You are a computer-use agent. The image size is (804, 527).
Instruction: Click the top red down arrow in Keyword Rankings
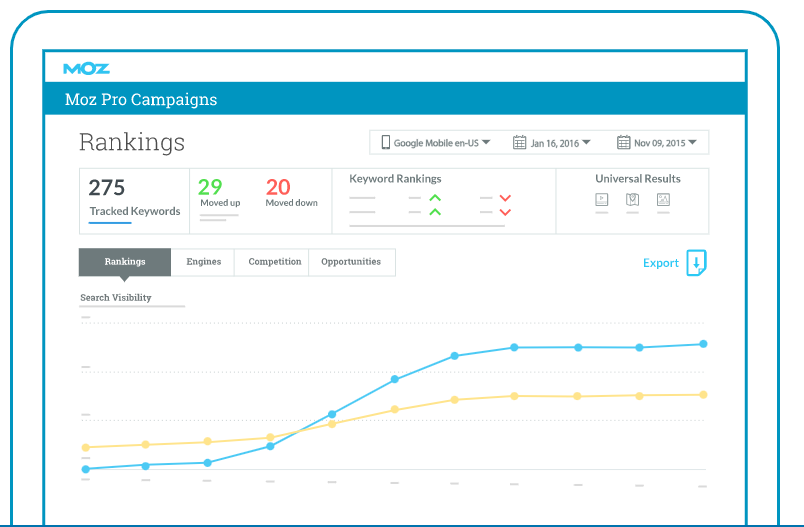pyautogui.click(x=505, y=198)
